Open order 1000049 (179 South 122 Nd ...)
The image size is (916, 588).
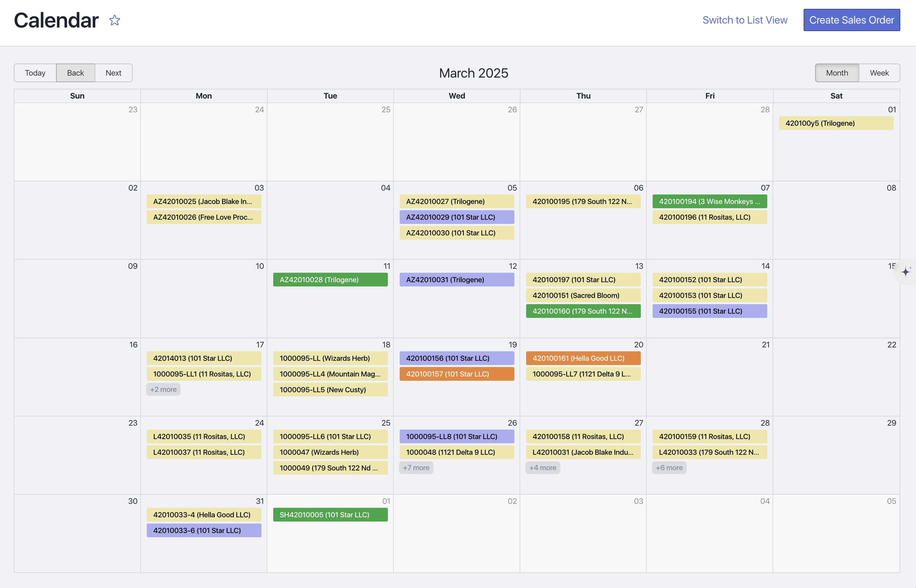coord(331,468)
